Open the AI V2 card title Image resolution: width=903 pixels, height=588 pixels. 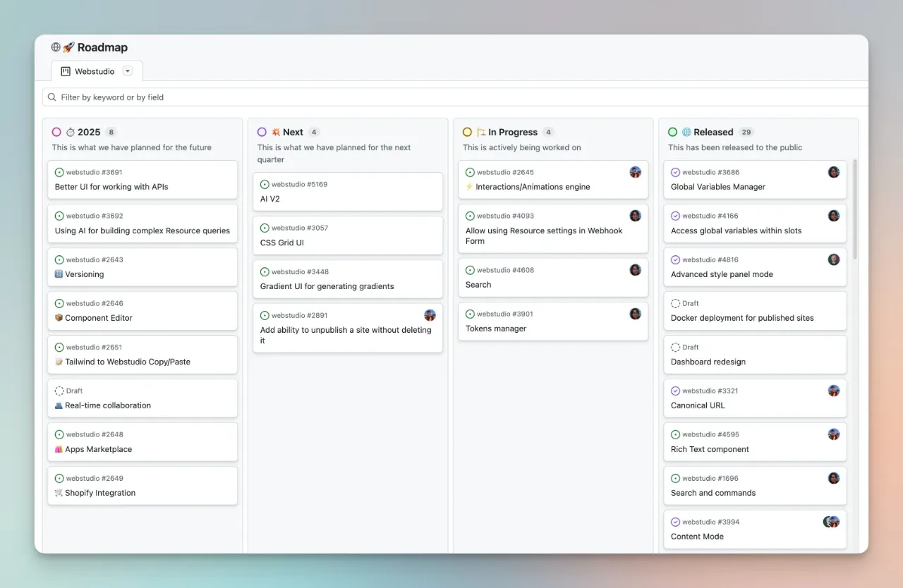coord(270,199)
